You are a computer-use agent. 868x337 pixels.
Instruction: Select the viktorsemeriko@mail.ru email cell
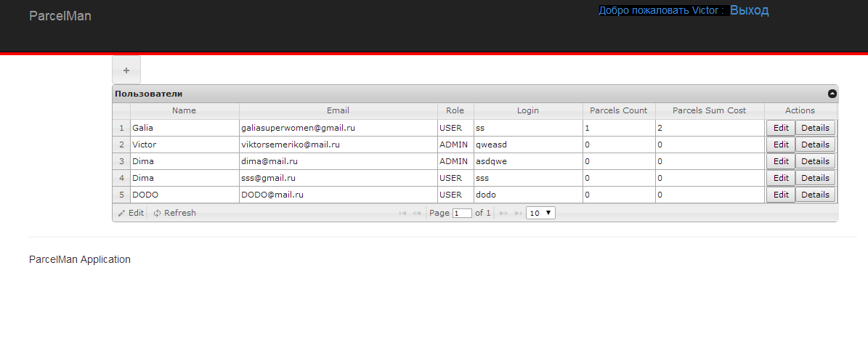[x=338, y=145]
